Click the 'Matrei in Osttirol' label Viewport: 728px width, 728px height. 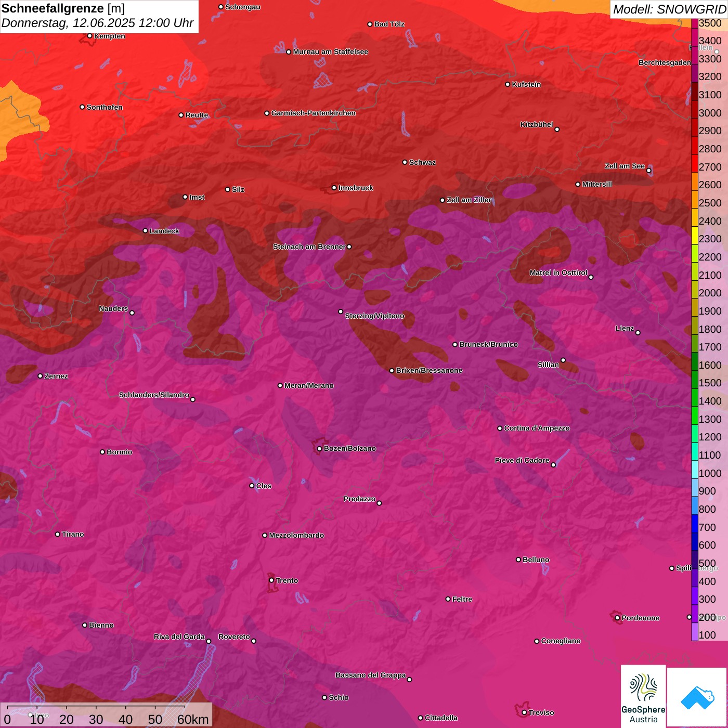pyautogui.click(x=558, y=272)
